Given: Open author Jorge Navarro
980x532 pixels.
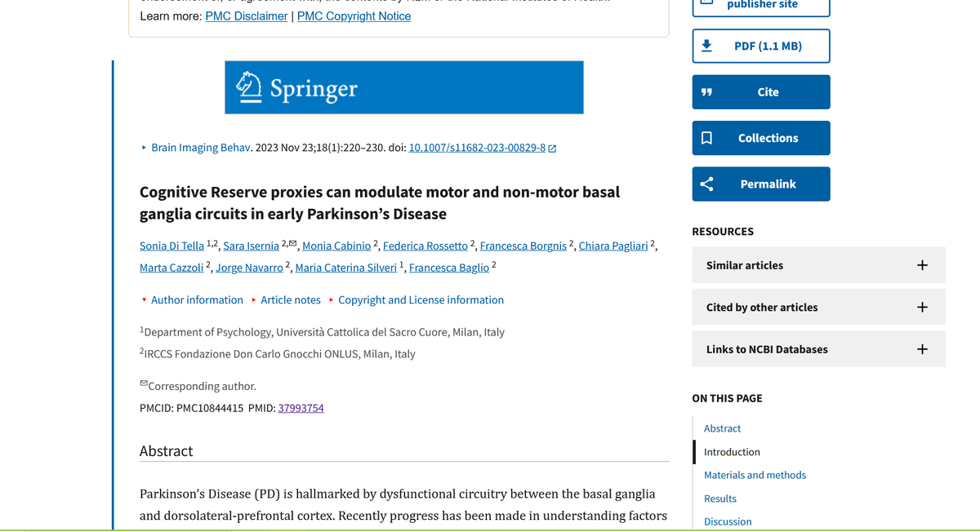Looking at the screenshot, I should pyautogui.click(x=249, y=268).
